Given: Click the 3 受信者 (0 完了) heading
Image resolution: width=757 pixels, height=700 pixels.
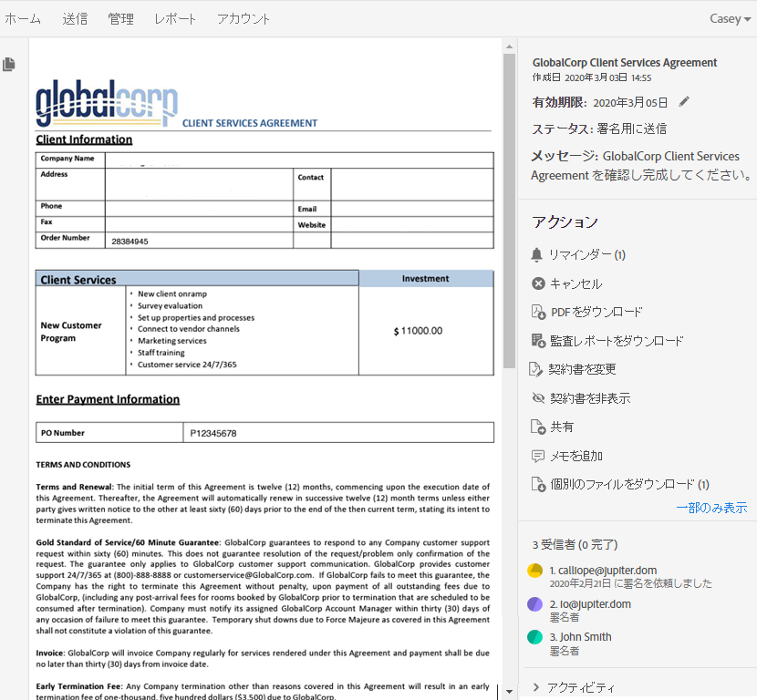Looking at the screenshot, I should point(575,545).
